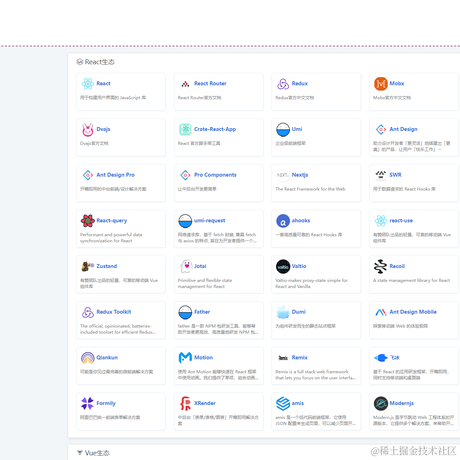Open the Ant Design Mobile title
Image resolution: width=460 pixels, height=460 pixels.
coord(413,312)
